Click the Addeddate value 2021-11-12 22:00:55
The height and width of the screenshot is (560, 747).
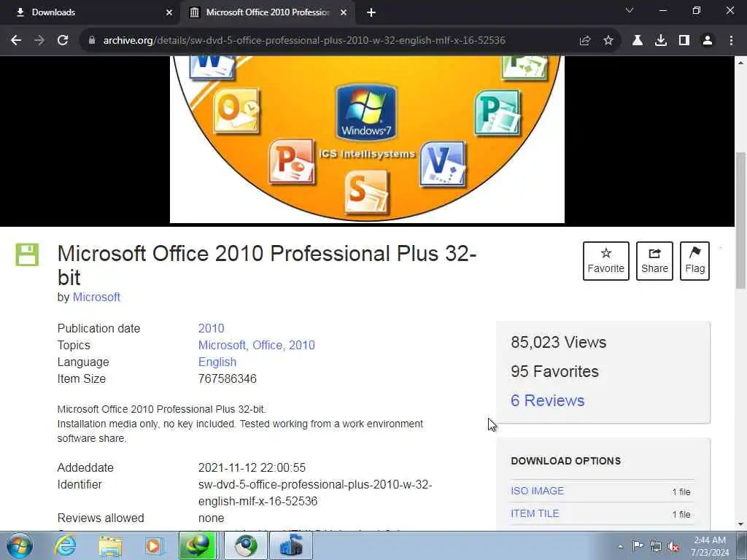tap(252, 467)
